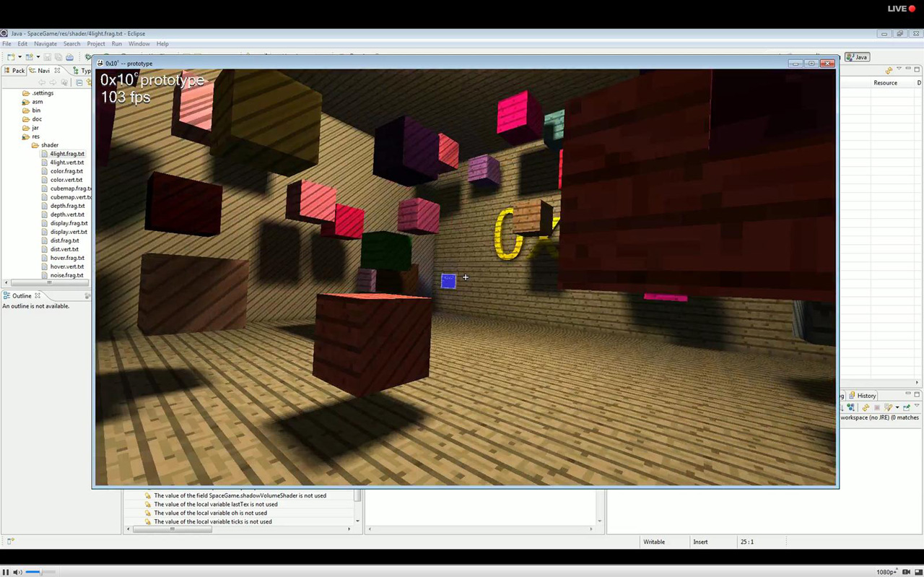Click the Collapse All icon in Navigator

pyautogui.click(x=79, y=82)
